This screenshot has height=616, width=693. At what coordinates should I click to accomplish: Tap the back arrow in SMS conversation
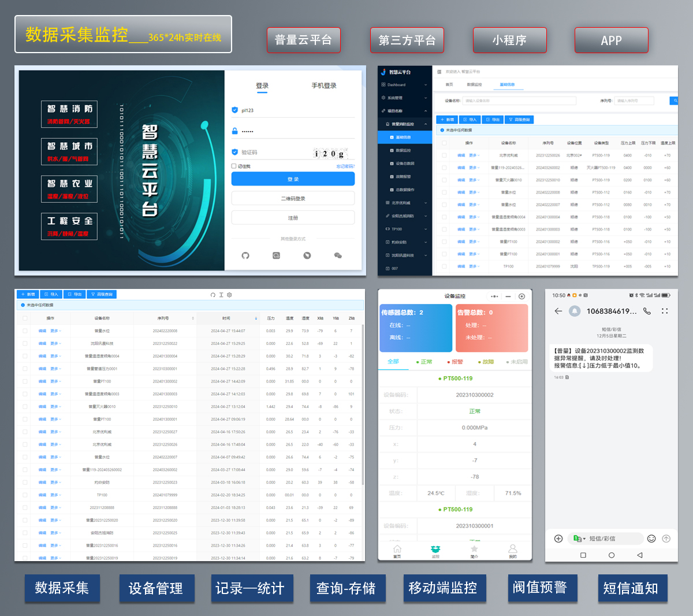pos(558,311)
